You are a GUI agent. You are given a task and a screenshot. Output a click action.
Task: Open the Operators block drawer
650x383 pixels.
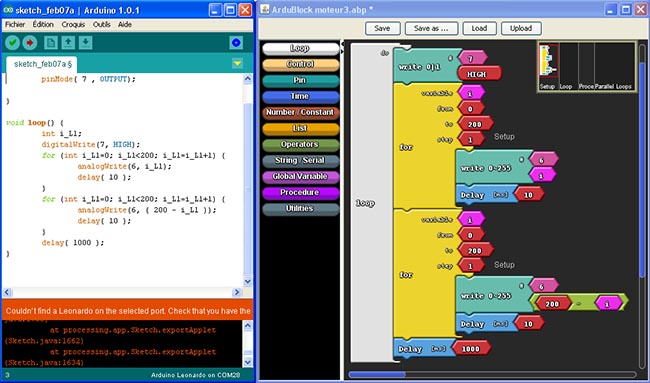click(x=301, y=144)
